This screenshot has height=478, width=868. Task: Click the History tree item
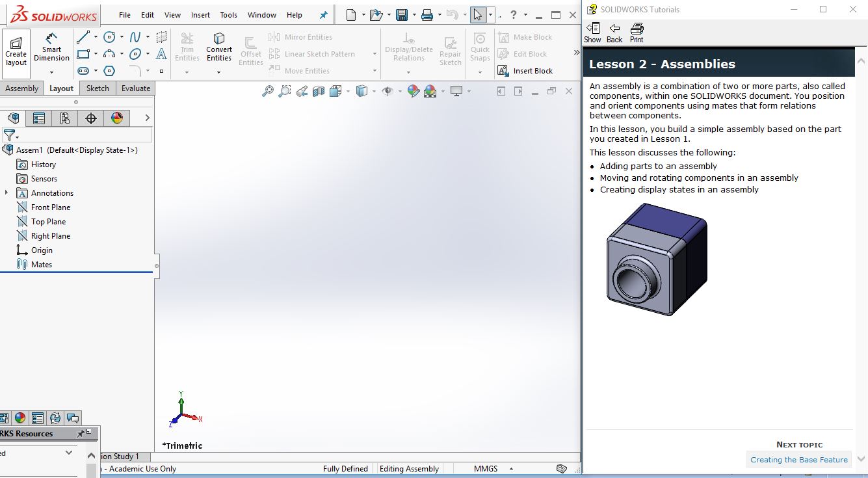(36, 165)
